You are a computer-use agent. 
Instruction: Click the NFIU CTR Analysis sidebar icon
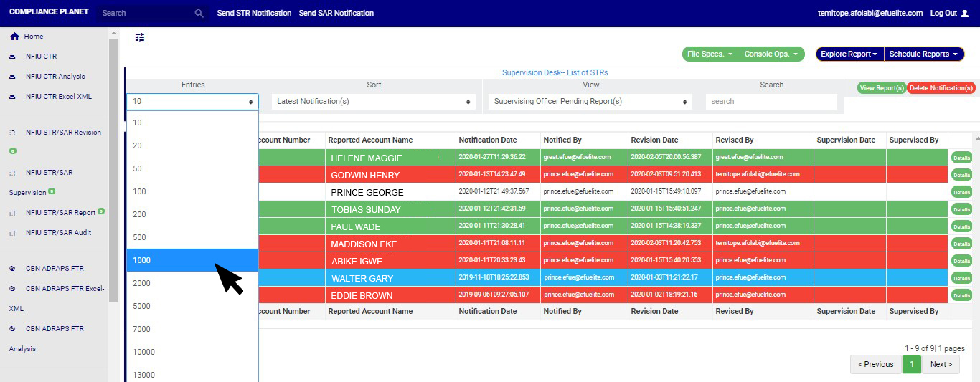pyautogui.click(x=12, y=77)
